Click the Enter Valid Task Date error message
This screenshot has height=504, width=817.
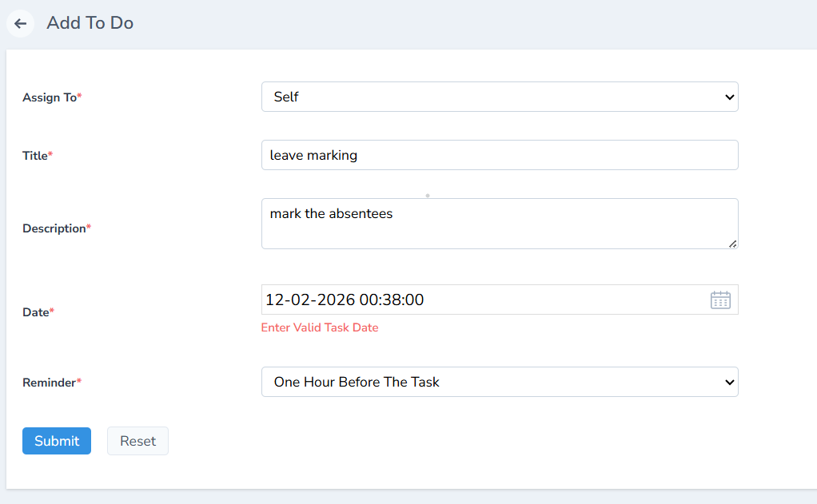[x=319, y=327]
